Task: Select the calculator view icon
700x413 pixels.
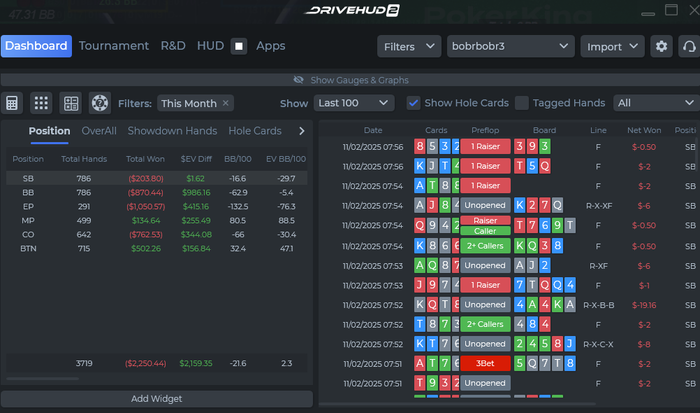Action: (x=12, y=103)
